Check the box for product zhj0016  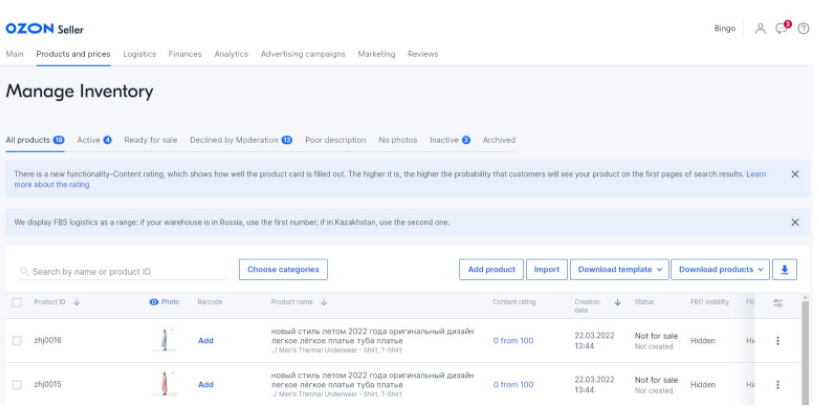pos(17,341)
